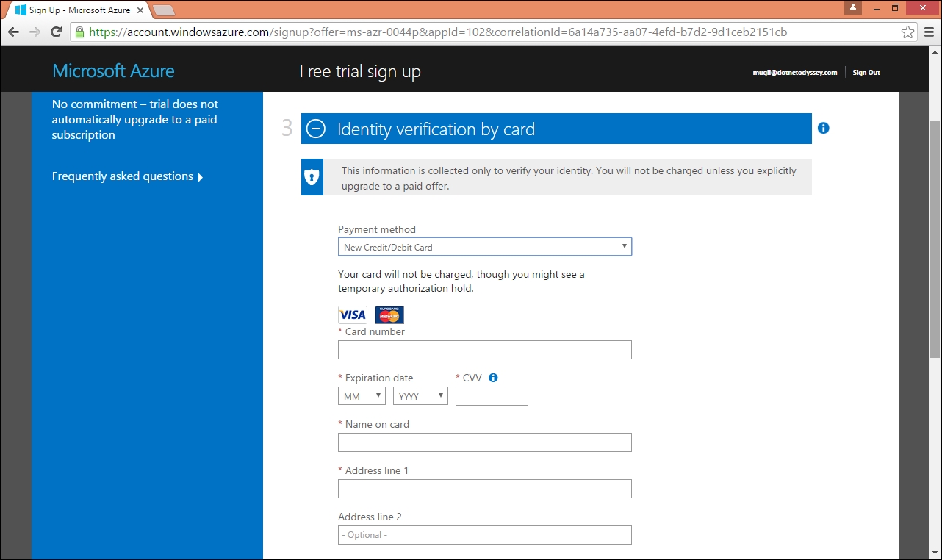Click the 'Address line 2' label

click(370, 517)
